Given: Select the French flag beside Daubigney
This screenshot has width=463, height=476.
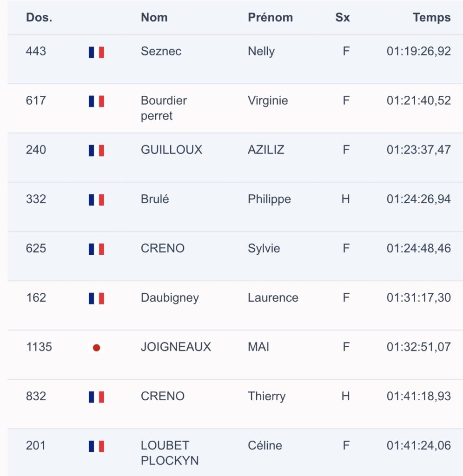Looking at the screenshot, I should tap(96, 298).
